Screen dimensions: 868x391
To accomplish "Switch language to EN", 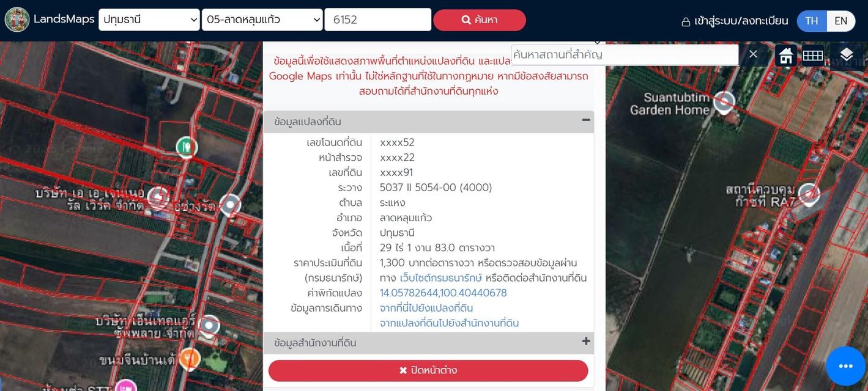I will click(x=841, y=21).
